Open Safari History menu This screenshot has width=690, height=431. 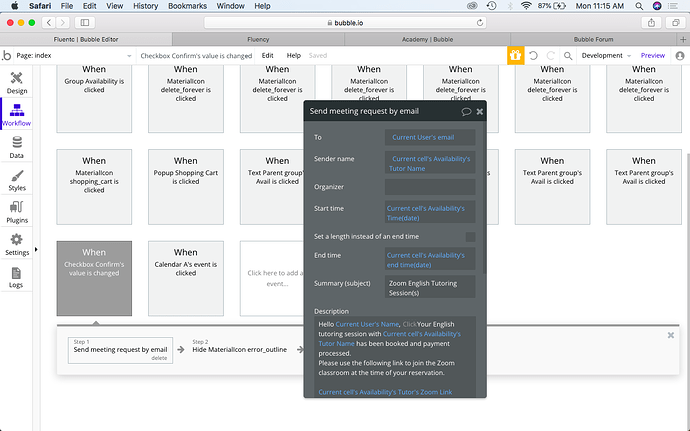tap(145, 6)
